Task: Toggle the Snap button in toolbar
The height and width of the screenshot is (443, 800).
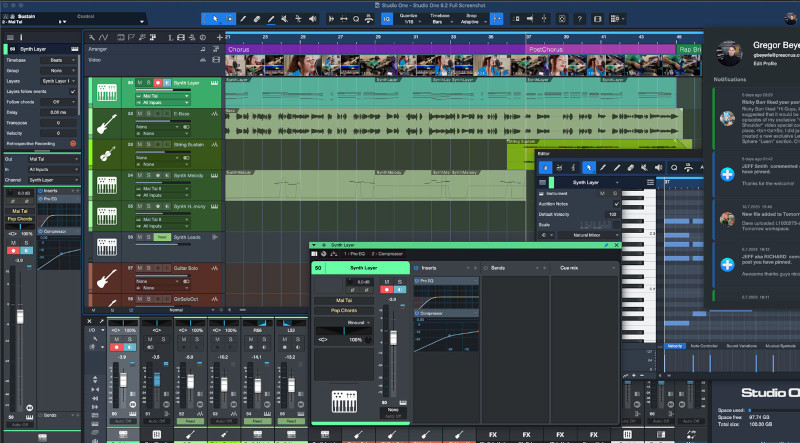Action: tap(496, 19)
